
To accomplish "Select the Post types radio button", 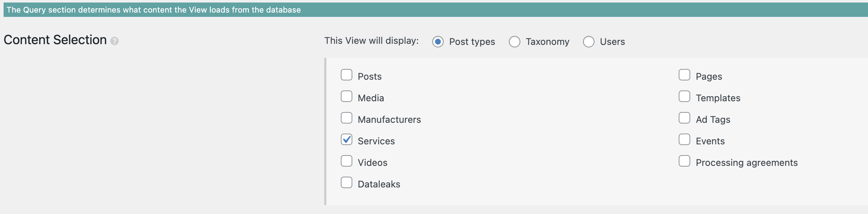I will tap(438, 42).
